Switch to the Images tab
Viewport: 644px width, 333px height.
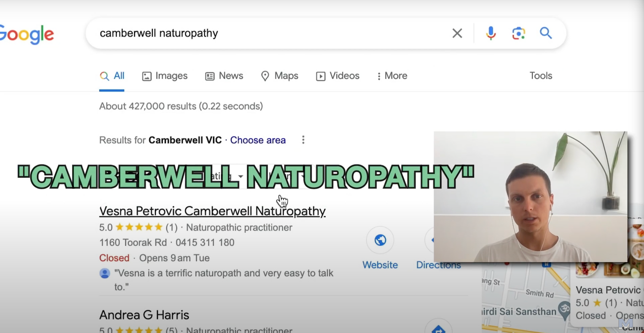tap(165, 76)
